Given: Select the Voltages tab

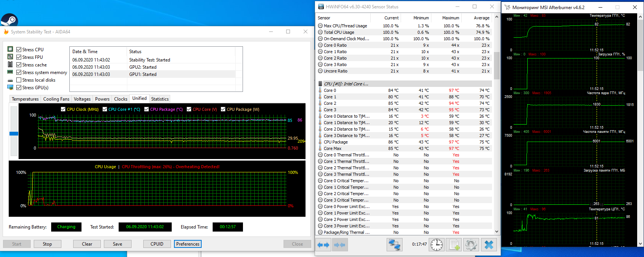Looking at the screenshot, I should coord(82,99).
